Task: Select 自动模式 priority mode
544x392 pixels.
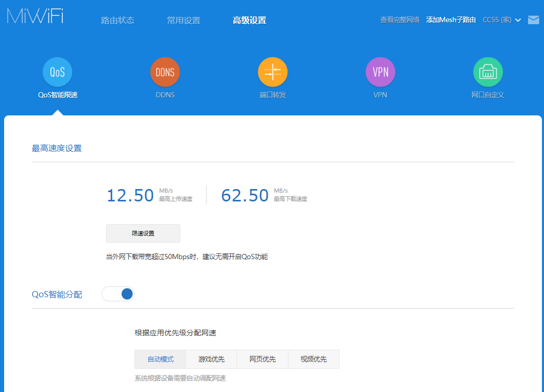Action: click(x=160, y=360)
